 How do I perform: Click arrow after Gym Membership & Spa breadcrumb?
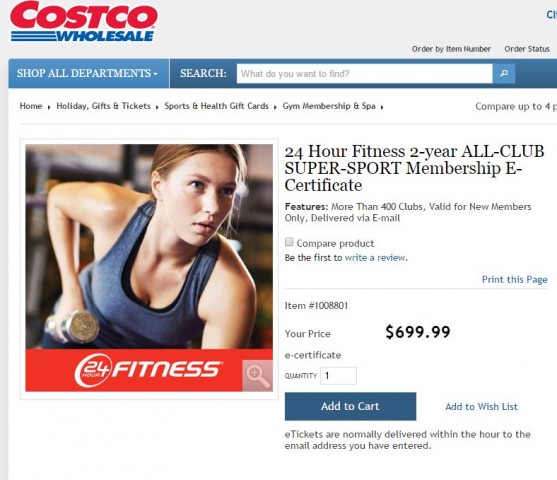382,107
